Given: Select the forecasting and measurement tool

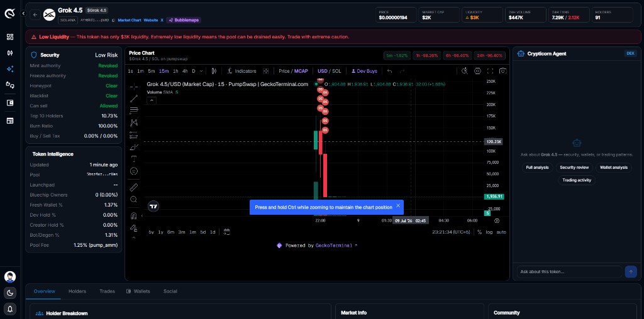Looking at the screenshot, I should pos(133,134).
